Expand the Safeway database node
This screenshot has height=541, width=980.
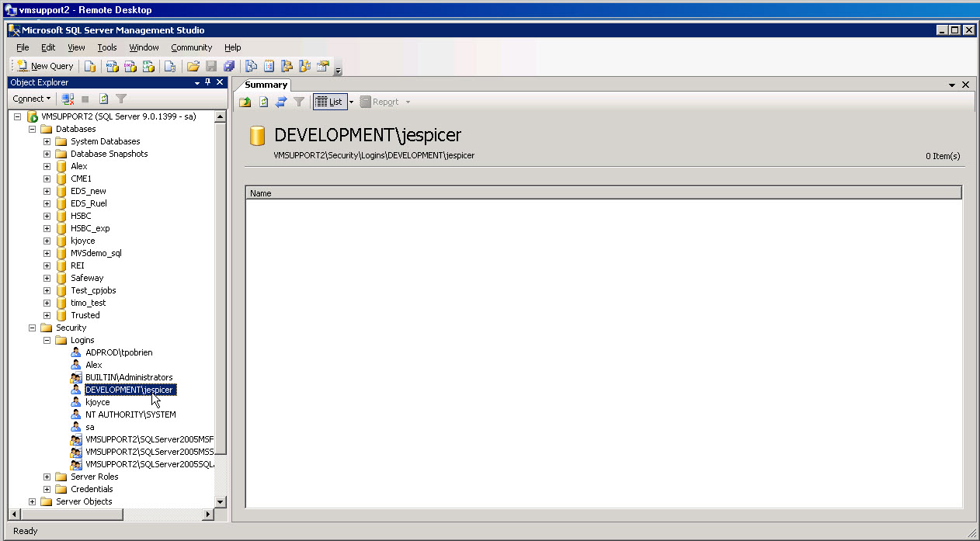(x=47, y=278)
